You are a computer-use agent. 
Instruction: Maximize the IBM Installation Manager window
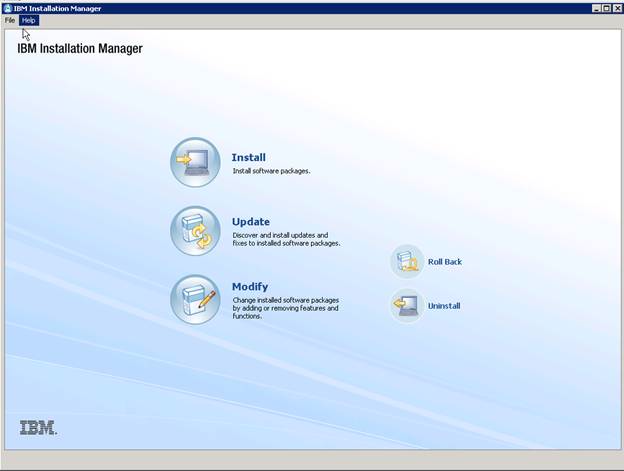coord(606,8)
